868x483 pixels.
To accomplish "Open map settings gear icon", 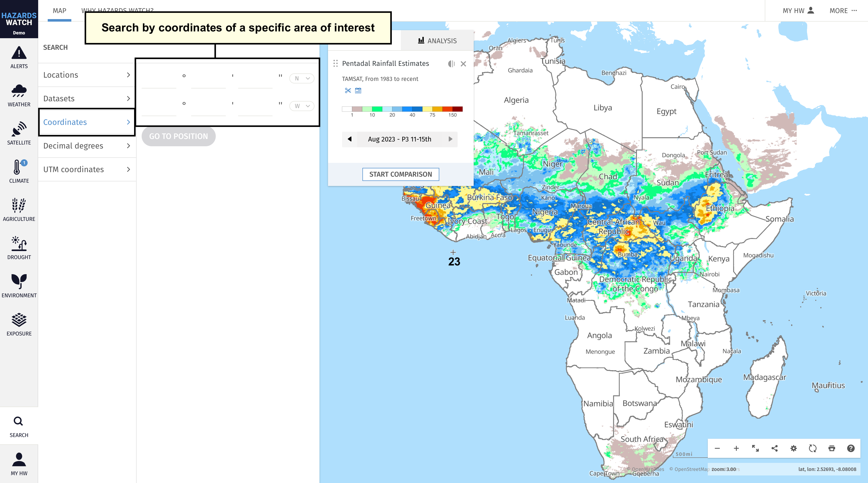I will point(794,448).
